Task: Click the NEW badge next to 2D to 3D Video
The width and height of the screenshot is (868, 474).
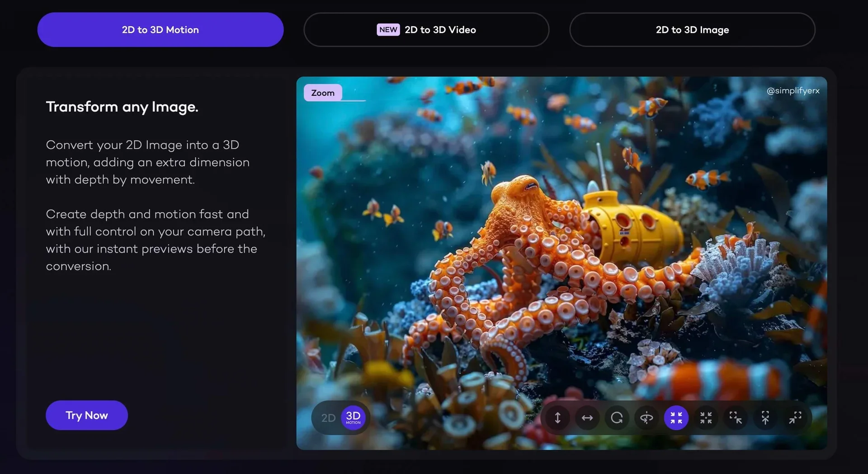Action: tap(388, 29)
